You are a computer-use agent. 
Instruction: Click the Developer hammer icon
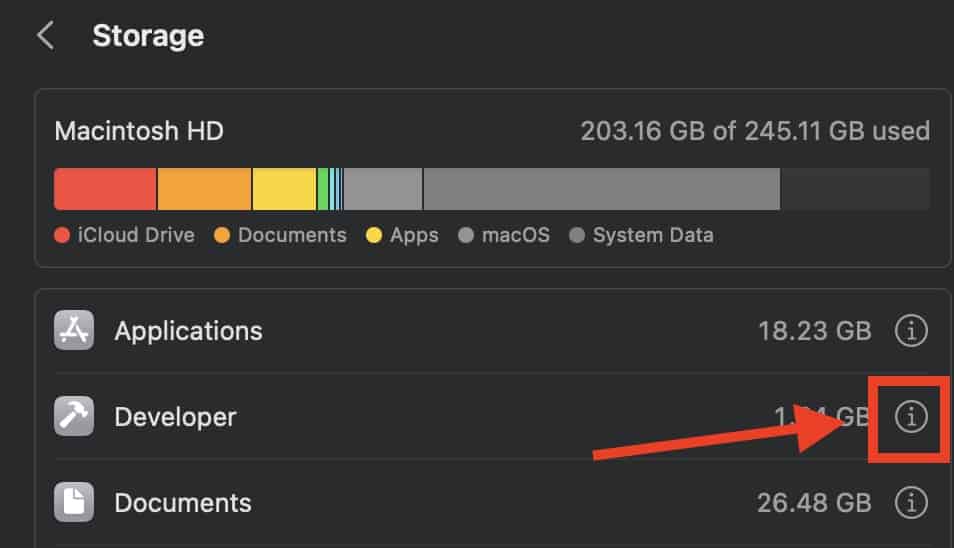tap(74, 416)
